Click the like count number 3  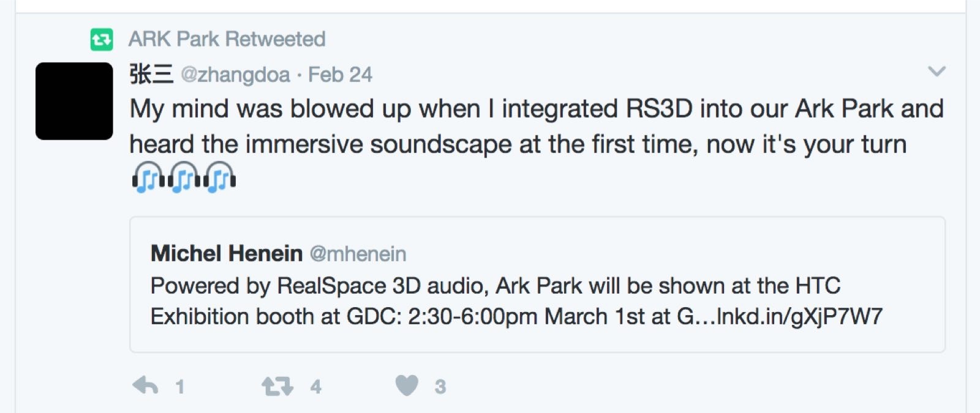tap(440, 387)
